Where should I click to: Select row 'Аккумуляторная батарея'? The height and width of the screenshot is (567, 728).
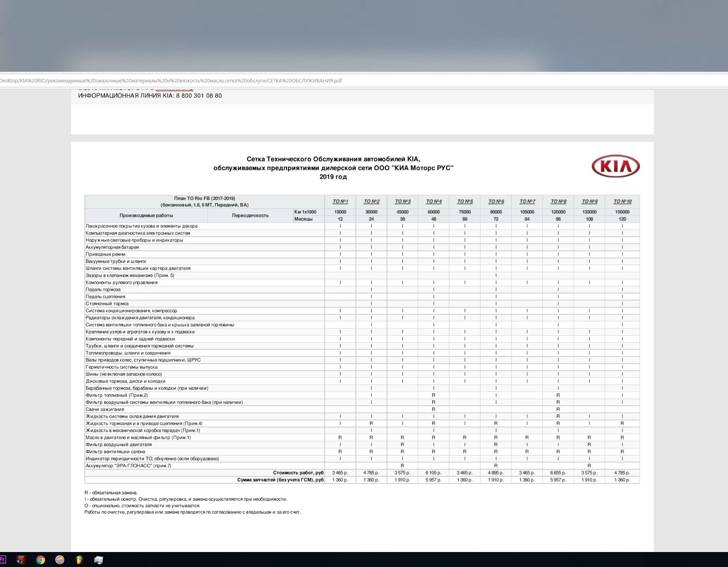(x=362, y=247)
